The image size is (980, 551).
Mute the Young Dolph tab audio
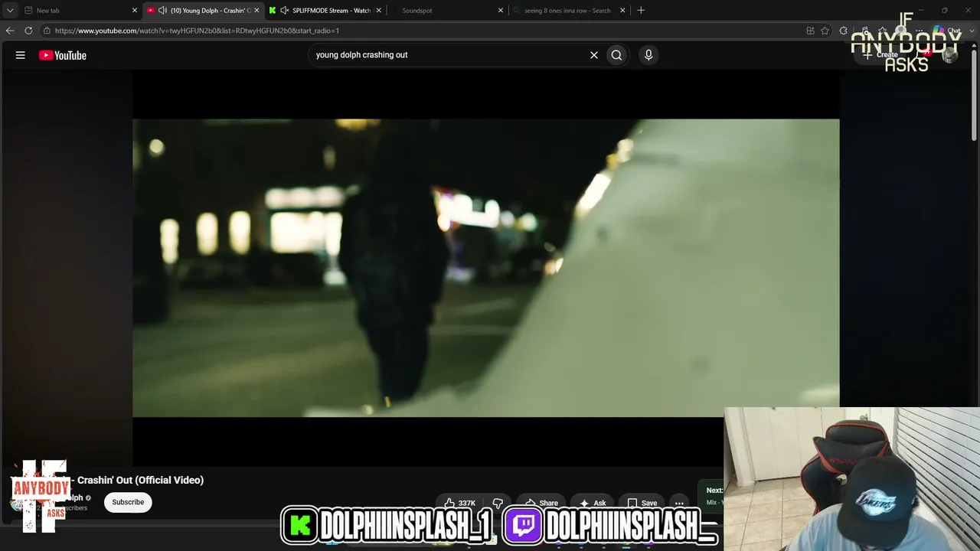(162, 11)
